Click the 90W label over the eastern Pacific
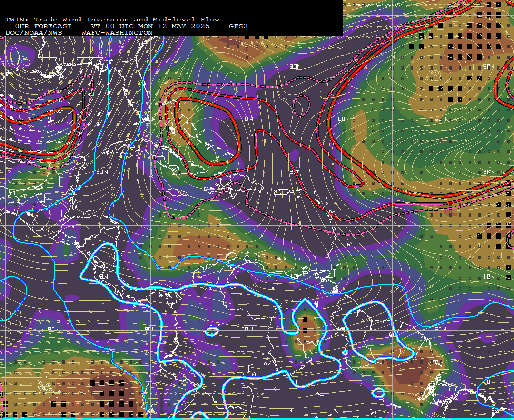 tap(54, 329)
